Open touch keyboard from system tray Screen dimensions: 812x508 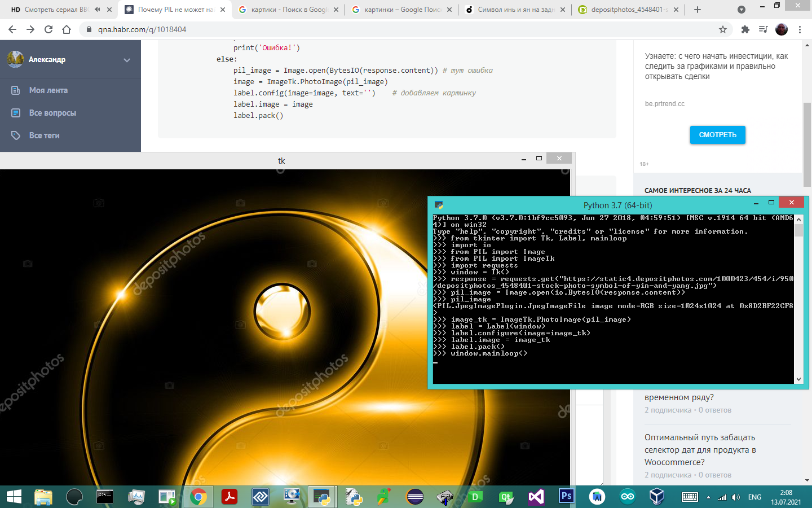coord(690,497)
